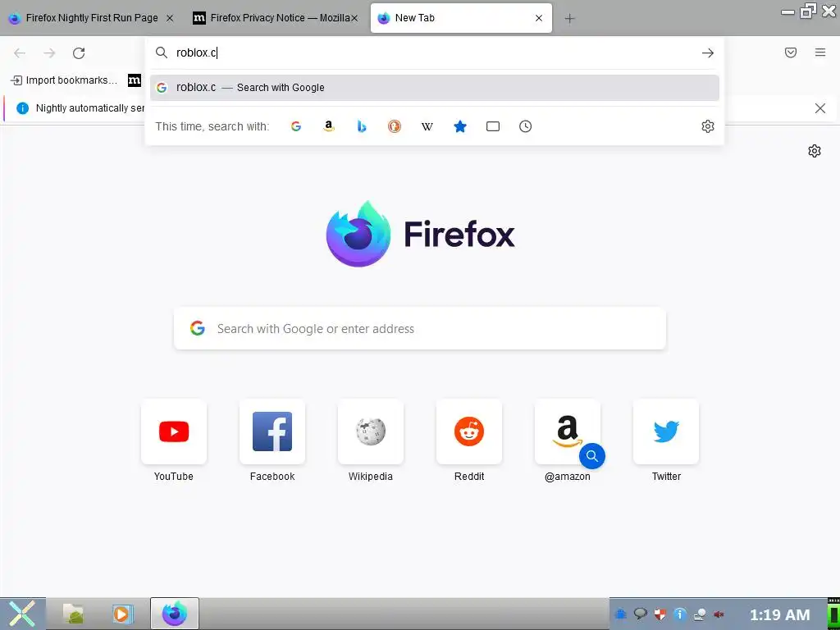Select the New Tab tab
Image resolution: width=840 pixels, height=630 pixels.
[x=461, y=18]
